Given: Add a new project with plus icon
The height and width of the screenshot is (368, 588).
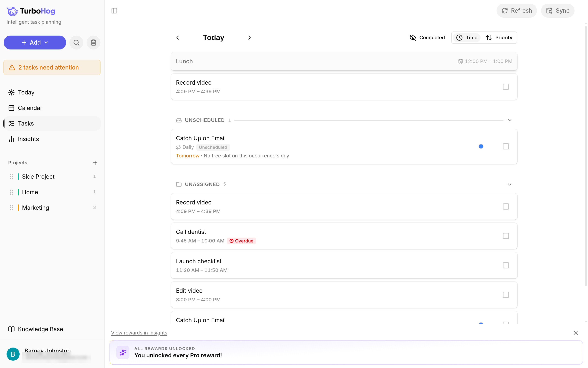Looking at the screenshot, I should pos(95,163).
